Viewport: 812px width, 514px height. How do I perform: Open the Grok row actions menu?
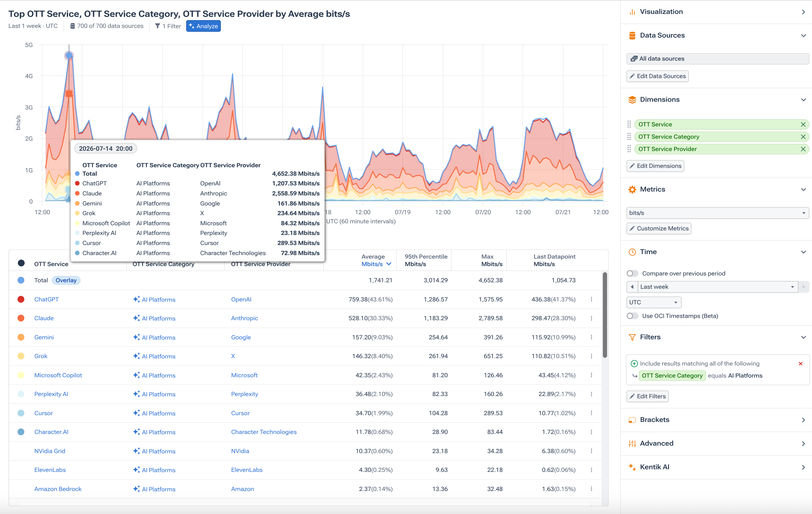click(591, 356)
